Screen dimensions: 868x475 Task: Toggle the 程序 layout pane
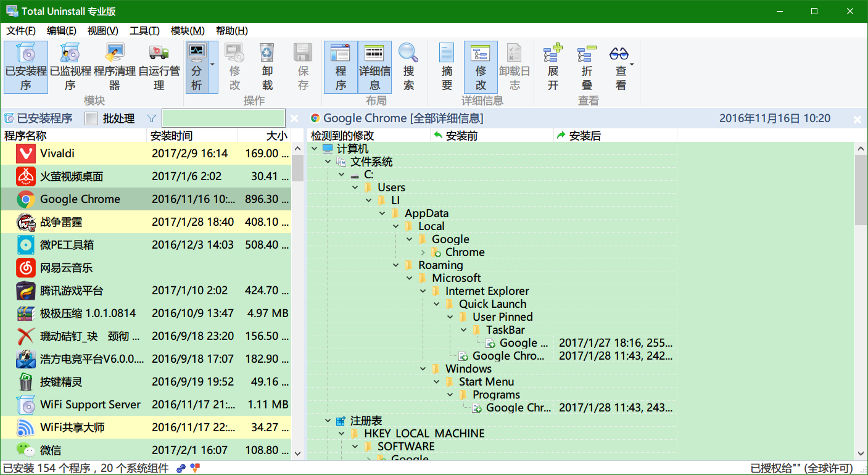[x=341, y=67]
